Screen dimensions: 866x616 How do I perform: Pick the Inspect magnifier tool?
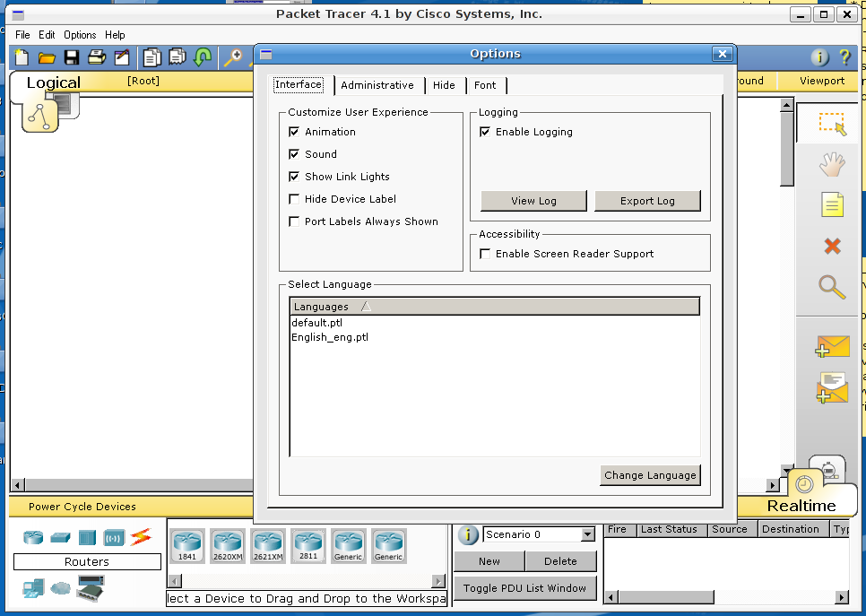pos(832,287)
